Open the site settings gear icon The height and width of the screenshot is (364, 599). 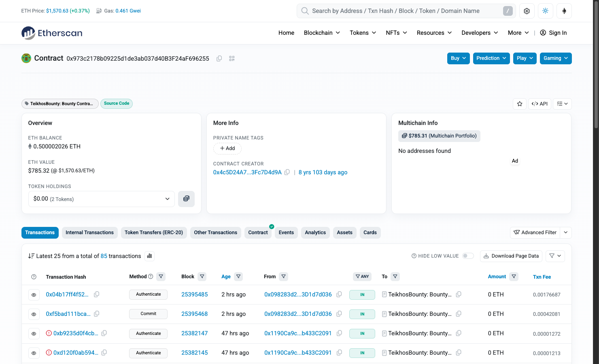527,11
